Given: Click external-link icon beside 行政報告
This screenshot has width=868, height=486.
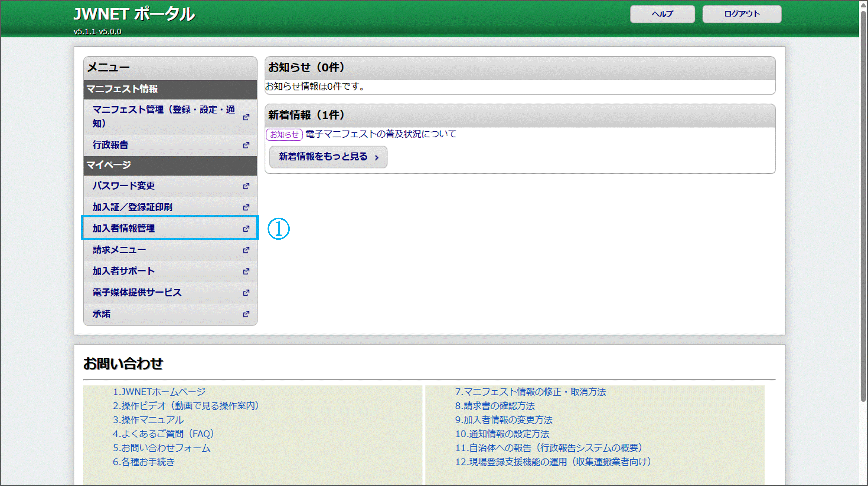Looking at the screenshot, I should coord(246,145).
